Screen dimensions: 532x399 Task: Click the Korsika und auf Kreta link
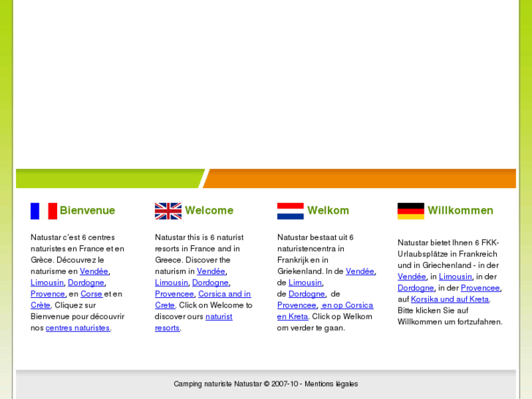coord(450,299)
